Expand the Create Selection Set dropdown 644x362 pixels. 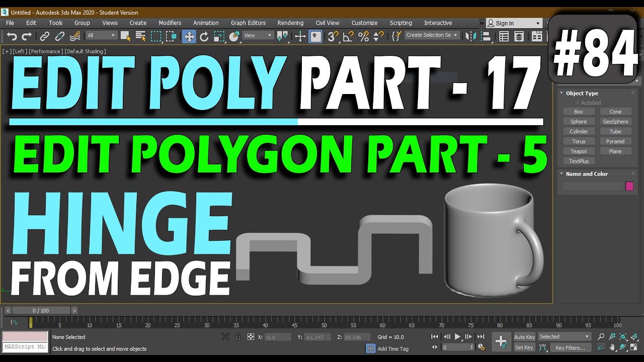tap(432, 35)
